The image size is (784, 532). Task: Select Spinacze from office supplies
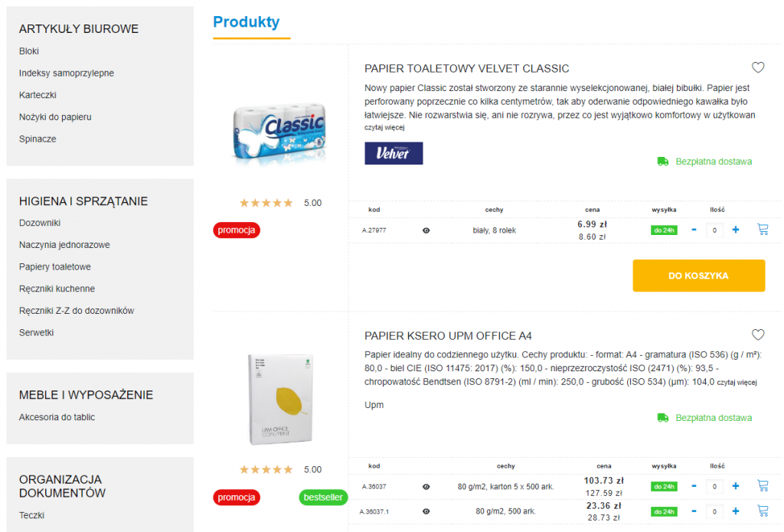[x=38, y=139]
